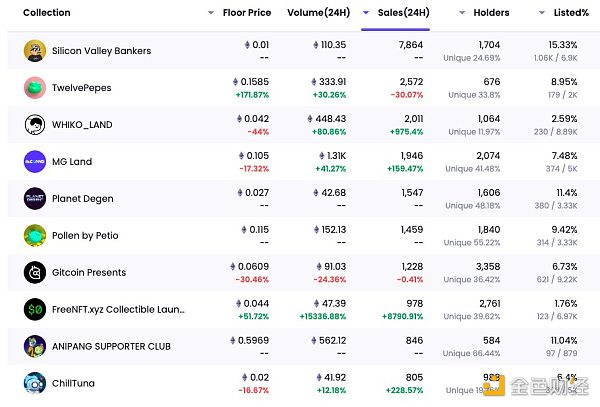Select the Pollen by Petio table row

pyautogui.click(x=300, y=235)
